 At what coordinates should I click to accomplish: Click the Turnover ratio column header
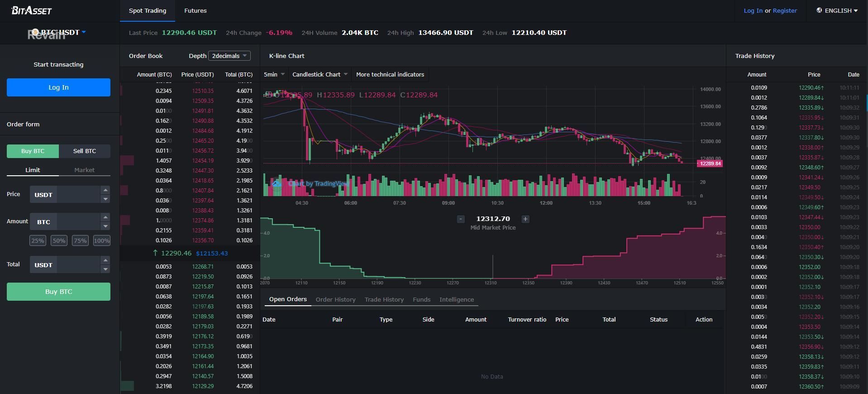[x=527, y=319]
